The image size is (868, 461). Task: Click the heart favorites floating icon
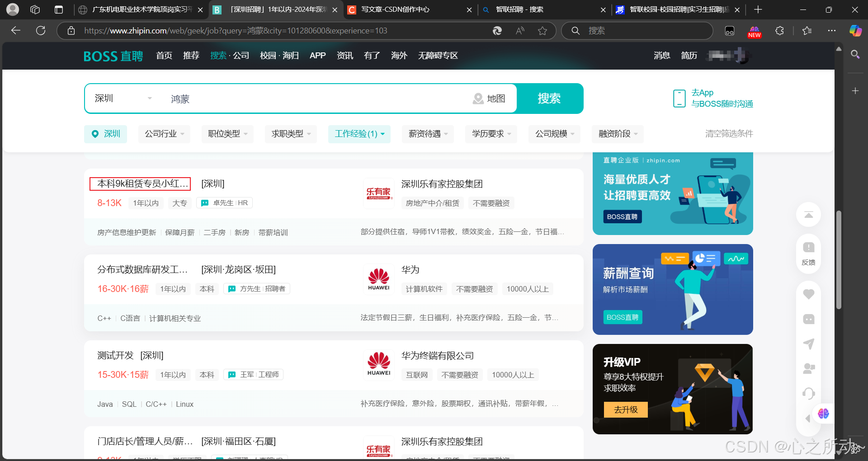[809, 294]
